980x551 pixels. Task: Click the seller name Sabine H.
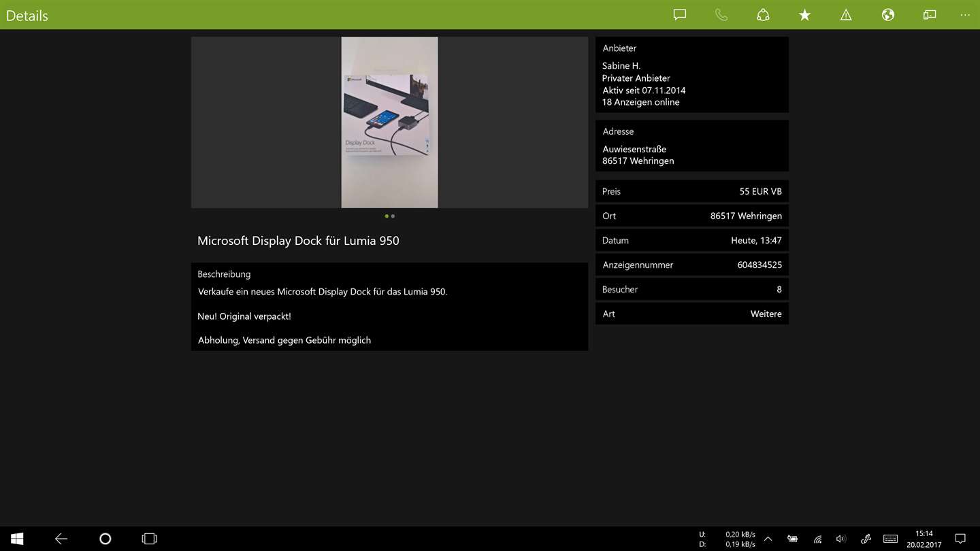coord(621,66)
